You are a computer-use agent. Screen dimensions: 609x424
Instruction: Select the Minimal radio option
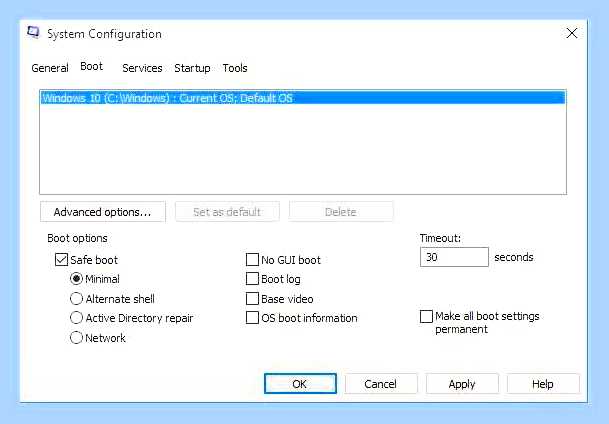pyautogui.click(x=76, y=279)
